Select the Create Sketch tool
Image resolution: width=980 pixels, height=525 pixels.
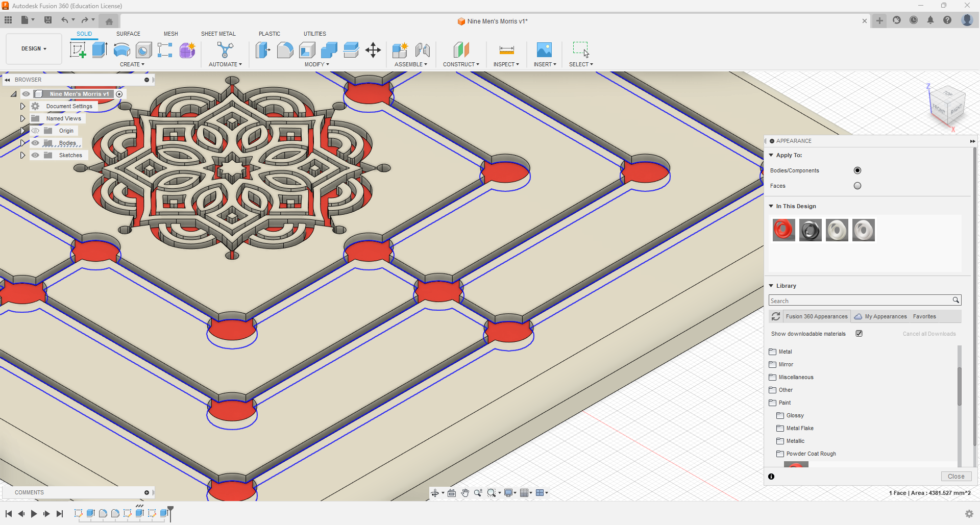(x=78, y=50)
